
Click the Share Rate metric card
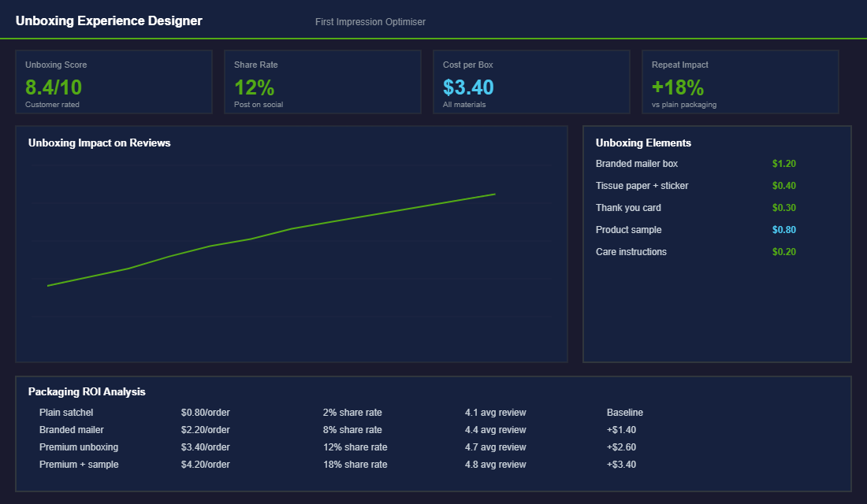pyautogui.click(x=322, y=81)
